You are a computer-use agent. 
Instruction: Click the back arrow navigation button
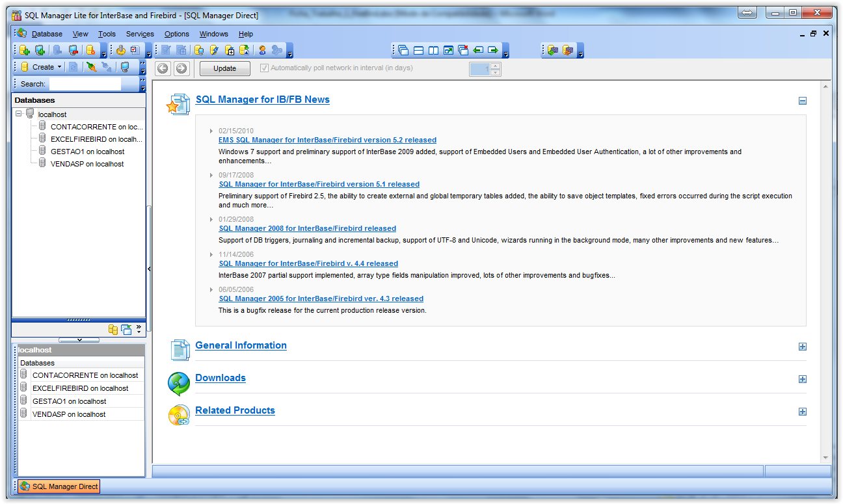[x=163, y=68]
